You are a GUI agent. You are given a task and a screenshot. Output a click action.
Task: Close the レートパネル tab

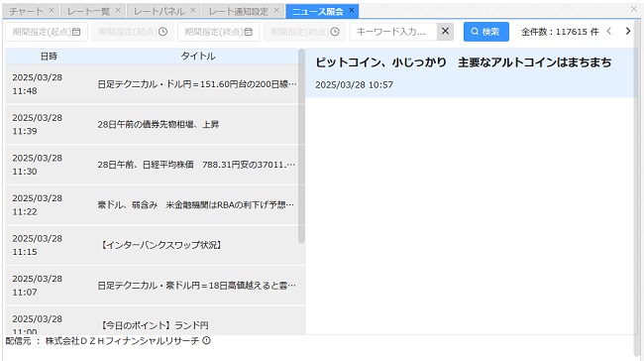[193, 10]
